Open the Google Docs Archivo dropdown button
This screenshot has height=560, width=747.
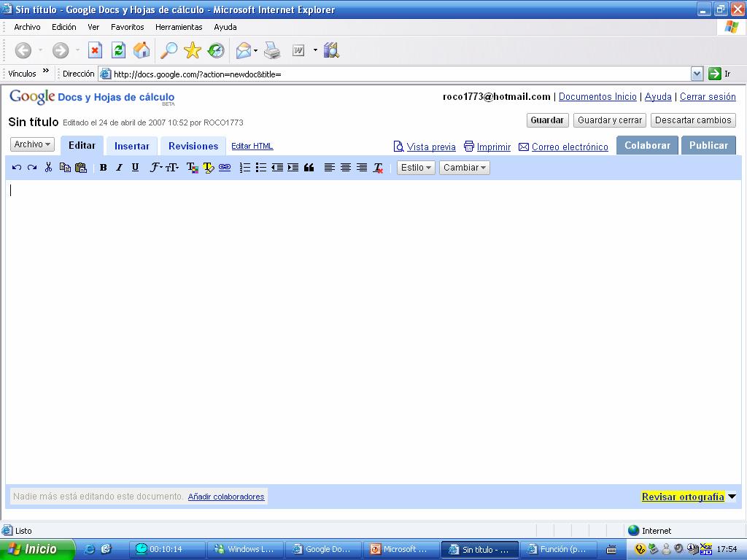click(x=32, y=144)
